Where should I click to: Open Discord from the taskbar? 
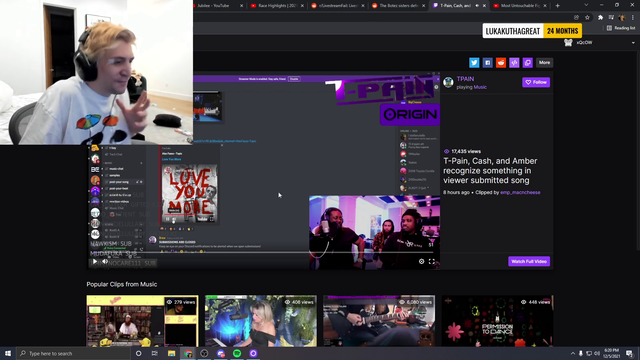[221, 353]
